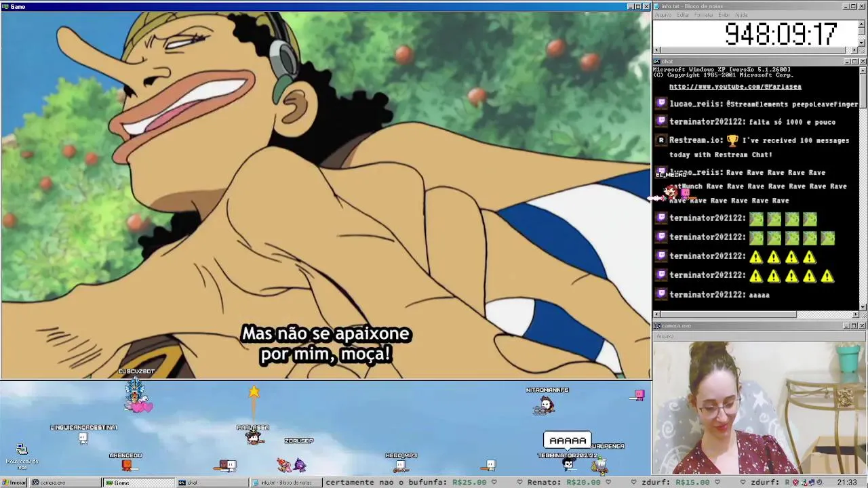Click the orange star sprite
Viewport: 868px width, 488px height.
click(x=254, y=392)
